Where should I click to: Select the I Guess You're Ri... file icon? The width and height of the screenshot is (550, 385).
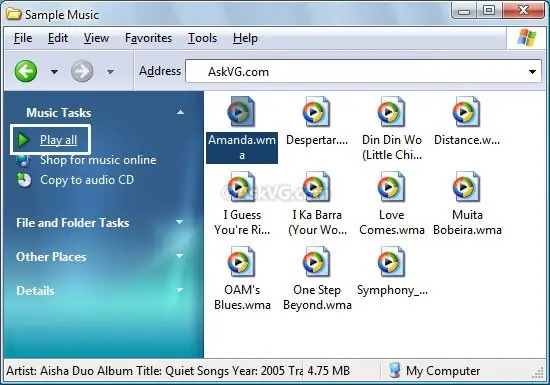coord(241,187)
